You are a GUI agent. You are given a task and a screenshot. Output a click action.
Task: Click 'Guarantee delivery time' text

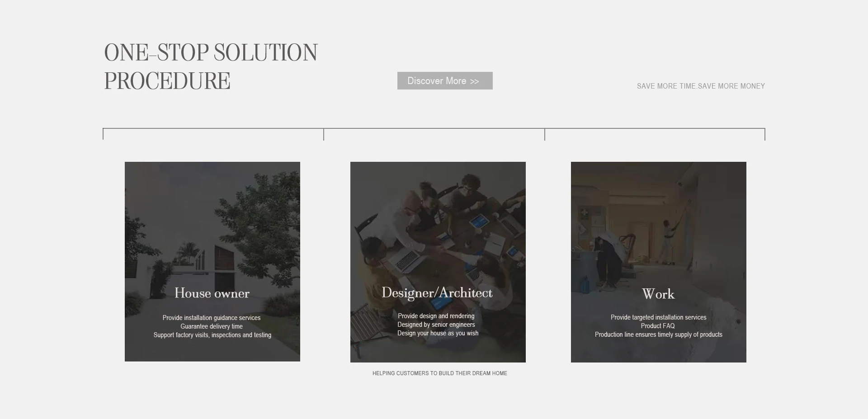tap(212, 326)
